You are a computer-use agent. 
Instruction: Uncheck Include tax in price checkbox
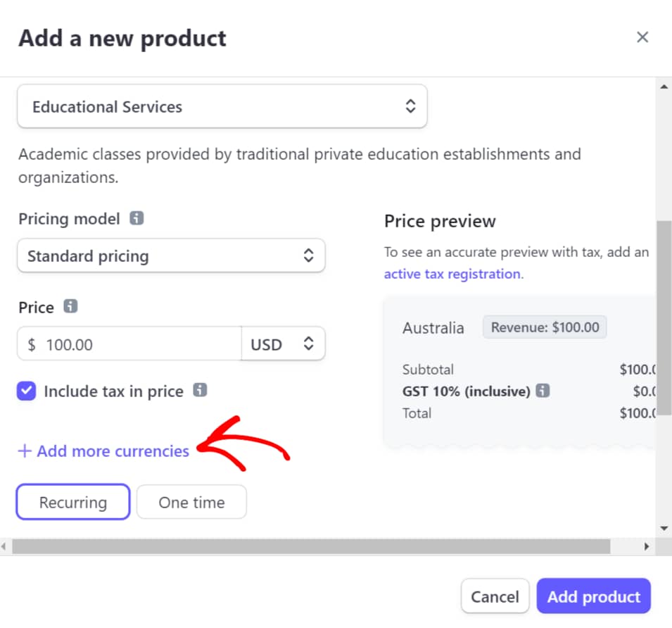(26, 391)
